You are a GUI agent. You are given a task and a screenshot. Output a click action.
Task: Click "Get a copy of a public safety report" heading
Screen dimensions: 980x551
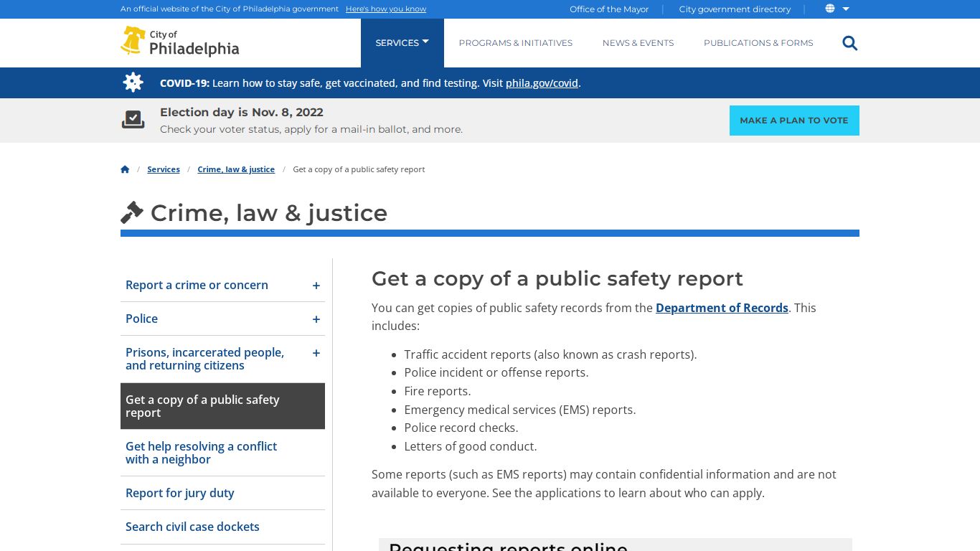pyautogui.click(x=557, y=278)
